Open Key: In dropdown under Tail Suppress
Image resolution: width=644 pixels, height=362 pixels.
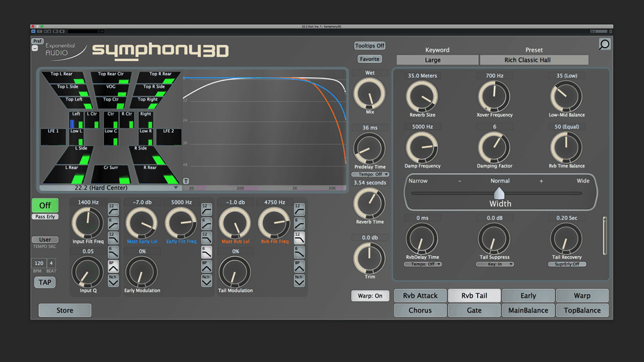[495, 264]
